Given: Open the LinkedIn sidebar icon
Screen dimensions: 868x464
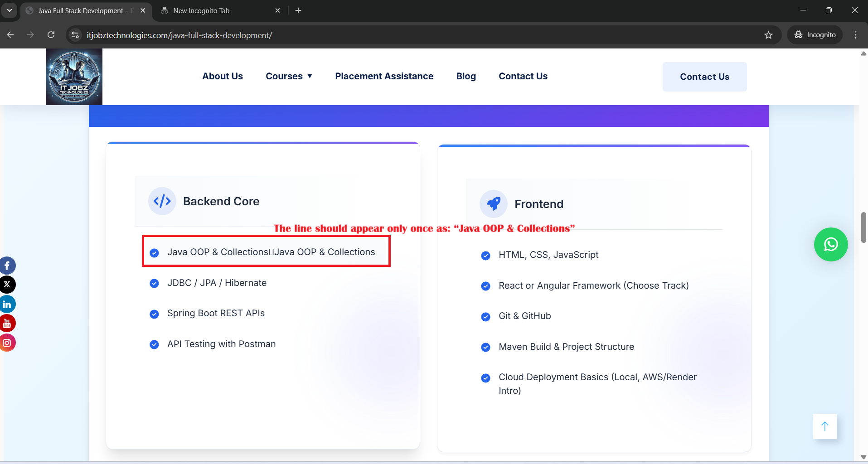Looking at the screenshot, I should click(7, 304).
